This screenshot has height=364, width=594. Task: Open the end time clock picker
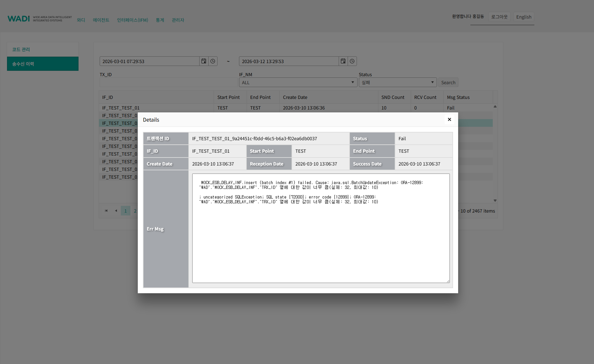(352, 61)
